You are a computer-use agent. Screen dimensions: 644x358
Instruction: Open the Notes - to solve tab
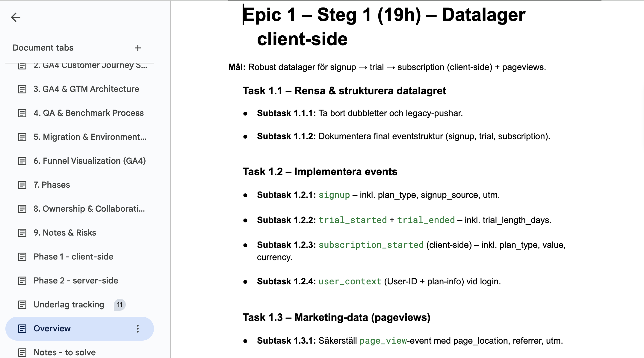64,352
